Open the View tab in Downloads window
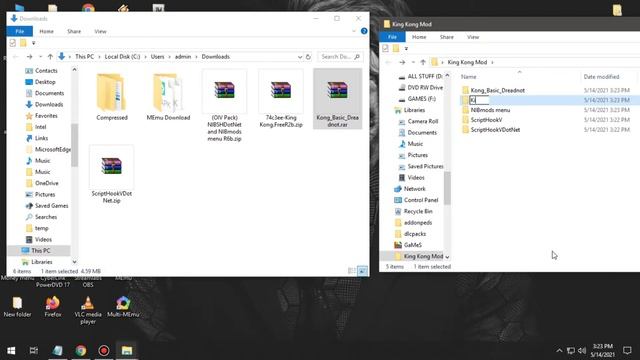The image size is (640, 360). pos(100,31)
